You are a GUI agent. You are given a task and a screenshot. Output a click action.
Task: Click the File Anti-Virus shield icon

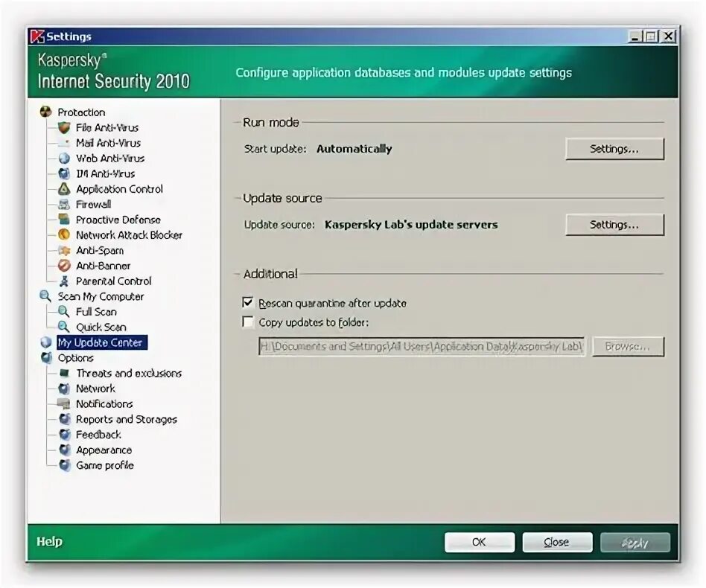click(x=64, y=127)
